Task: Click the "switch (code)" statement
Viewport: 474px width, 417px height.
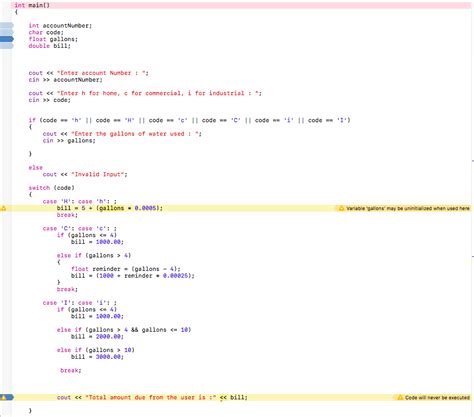Action: click(x=51, y=188)
